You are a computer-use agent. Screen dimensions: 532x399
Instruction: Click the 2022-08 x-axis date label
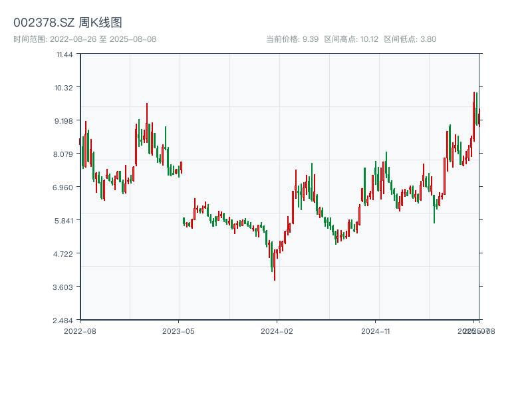80,331
